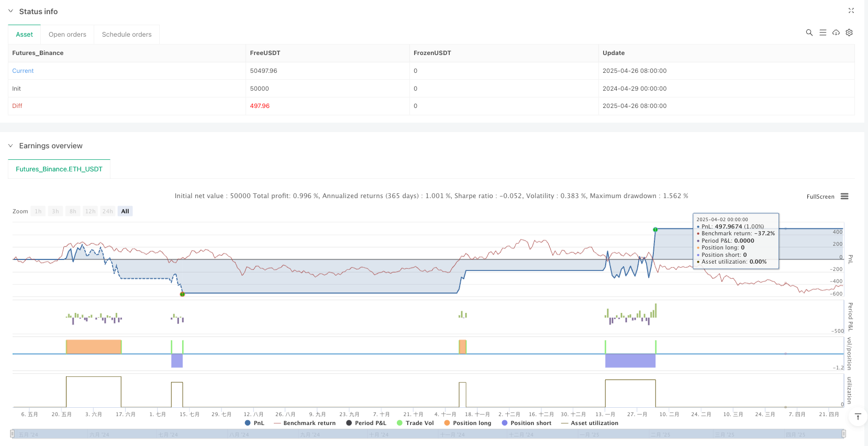Image resolution: width=868 pixels, height=446 pixels.
Task: Click the Diff row label
Action: click(17, 106)
